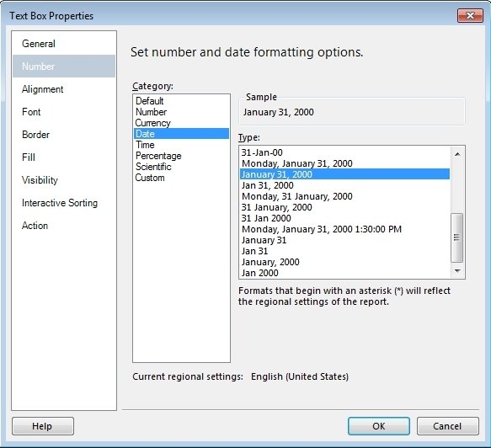Select the Custom category

(181, 178)
